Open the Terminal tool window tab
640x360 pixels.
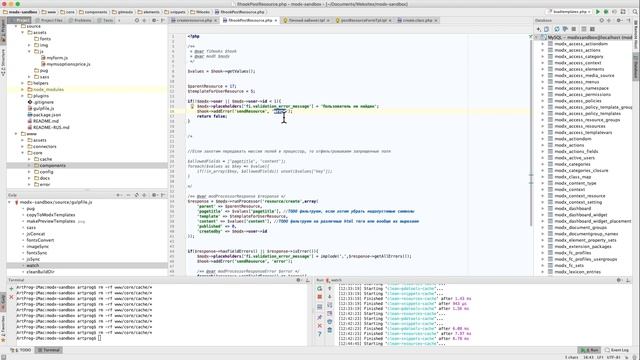(x=49, y=350)
